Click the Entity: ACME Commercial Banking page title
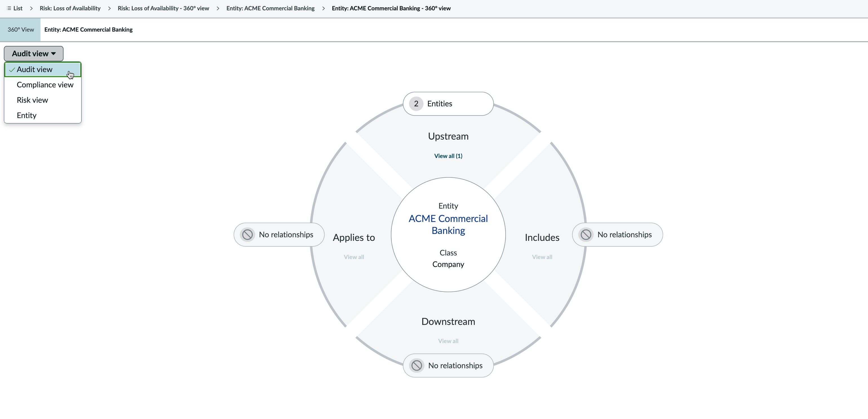The width and height of the screenshot is (868, 419). 88,30
